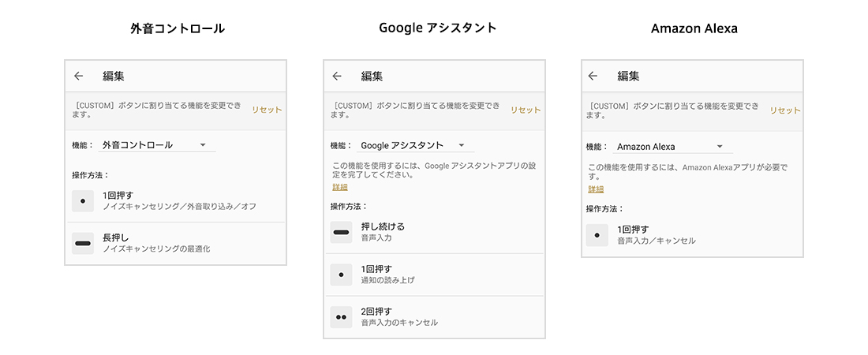Go back from the Google アシスタント edit panel
The image size is (868, 355).
tap(337, 77)
